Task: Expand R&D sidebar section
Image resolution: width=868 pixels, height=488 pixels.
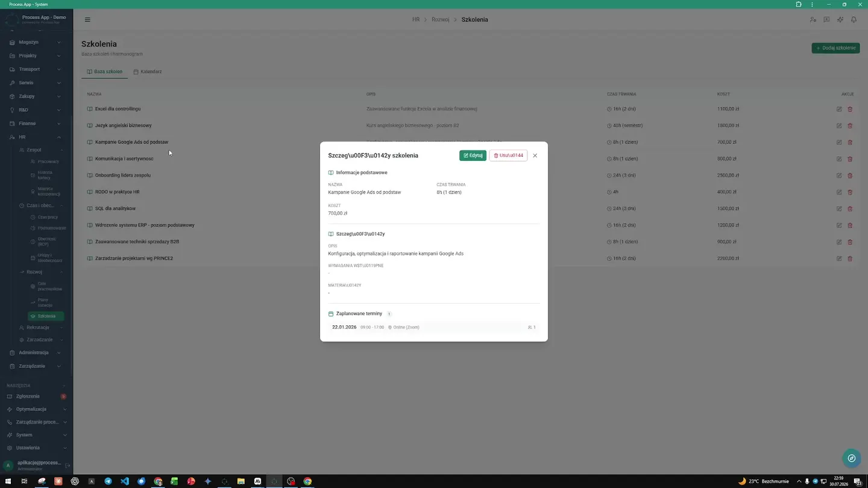Action: coord(36,110)
